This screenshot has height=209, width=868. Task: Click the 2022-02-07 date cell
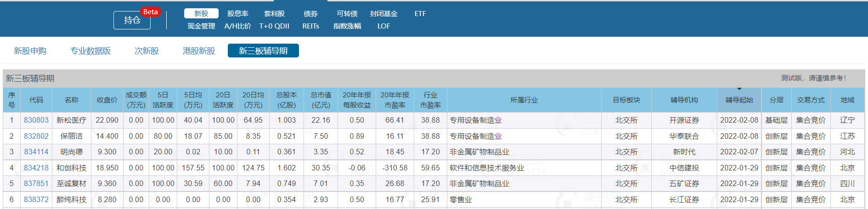coord(739,152)
